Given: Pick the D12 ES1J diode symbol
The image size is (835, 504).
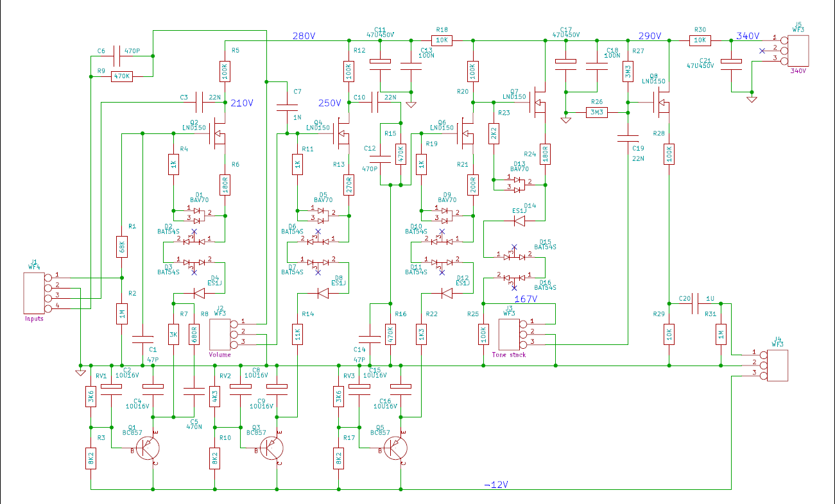Looking at the screenshot, I should [446, 293].
